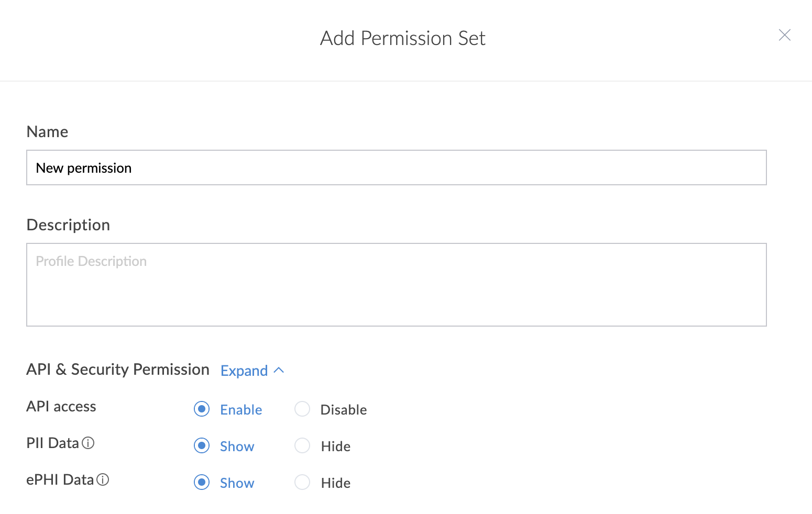Click the "Hide" label text in the PII Data row
Viewport: 812px width, 514px height.
coord(335,446)
